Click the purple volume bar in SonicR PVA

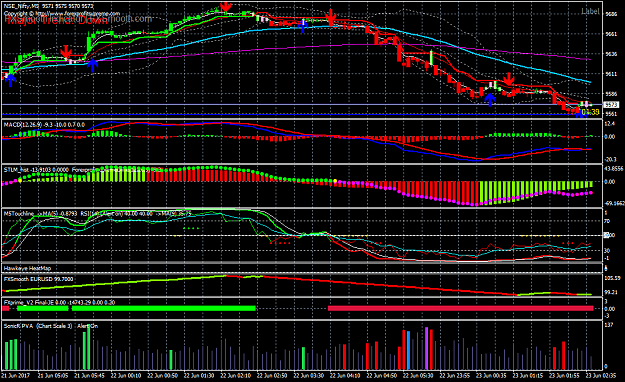tap(426, 348)
